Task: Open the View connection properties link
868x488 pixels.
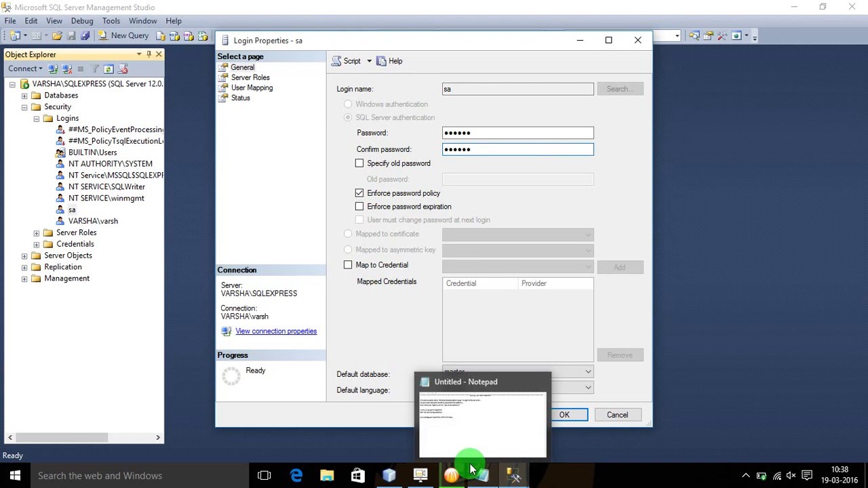Action: click(276, 331)
